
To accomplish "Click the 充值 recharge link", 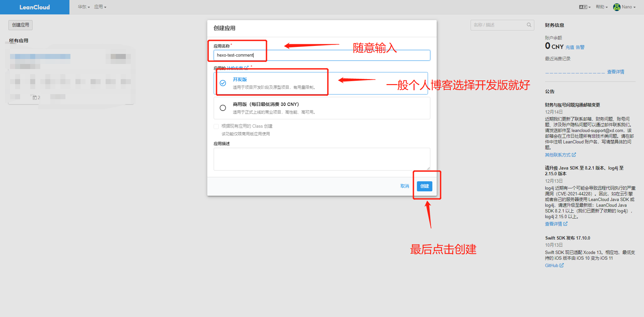I will (x=570, y=47).
